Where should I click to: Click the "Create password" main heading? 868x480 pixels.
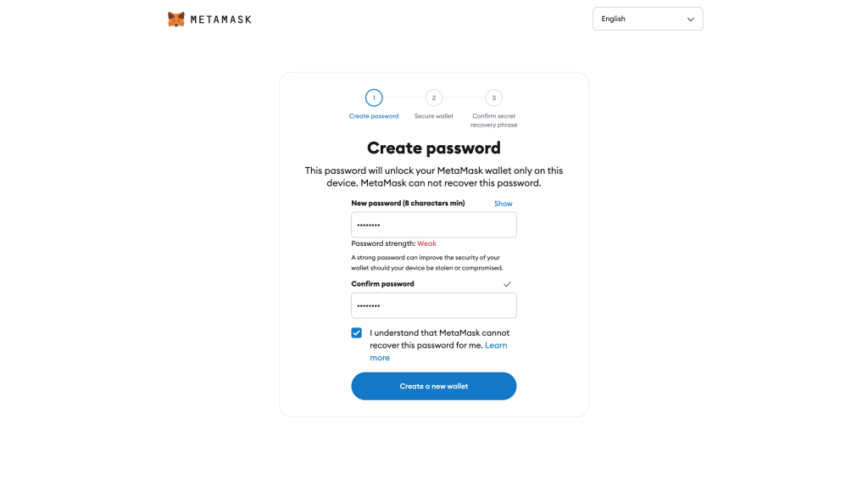pyautogui.click(x=434, y=148)
